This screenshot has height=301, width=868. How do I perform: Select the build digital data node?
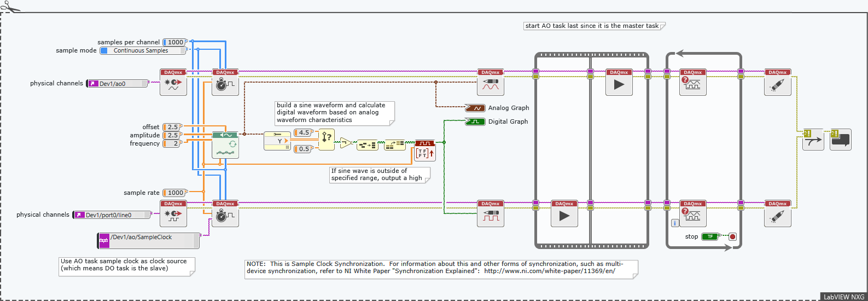tap(394, 145)
